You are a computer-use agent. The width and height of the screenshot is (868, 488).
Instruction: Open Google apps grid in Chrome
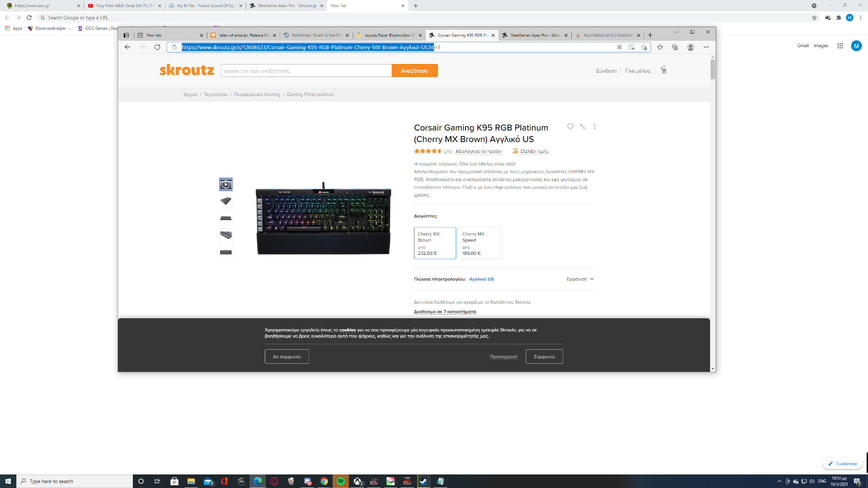click(840, 46)
